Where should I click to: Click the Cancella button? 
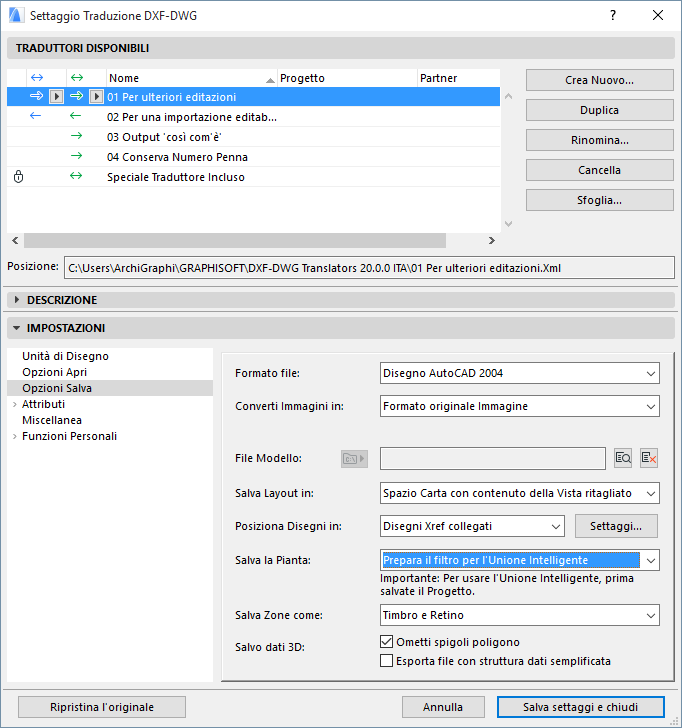click(x=599, y=170)
